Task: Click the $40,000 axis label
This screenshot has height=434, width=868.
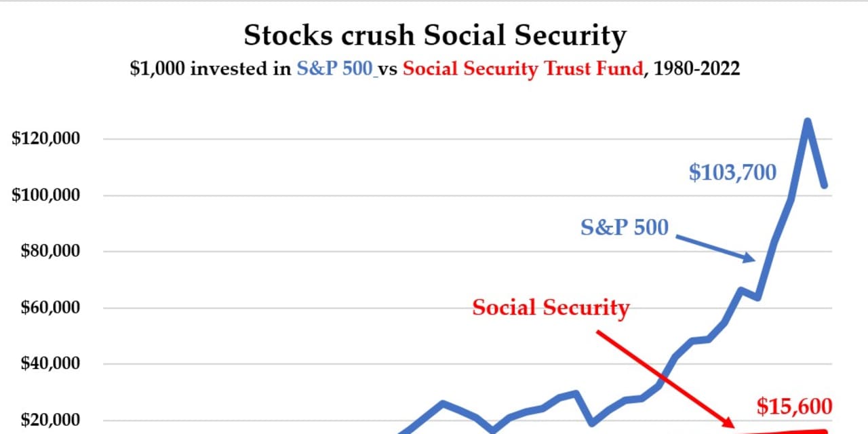Action: click(50, 364)
